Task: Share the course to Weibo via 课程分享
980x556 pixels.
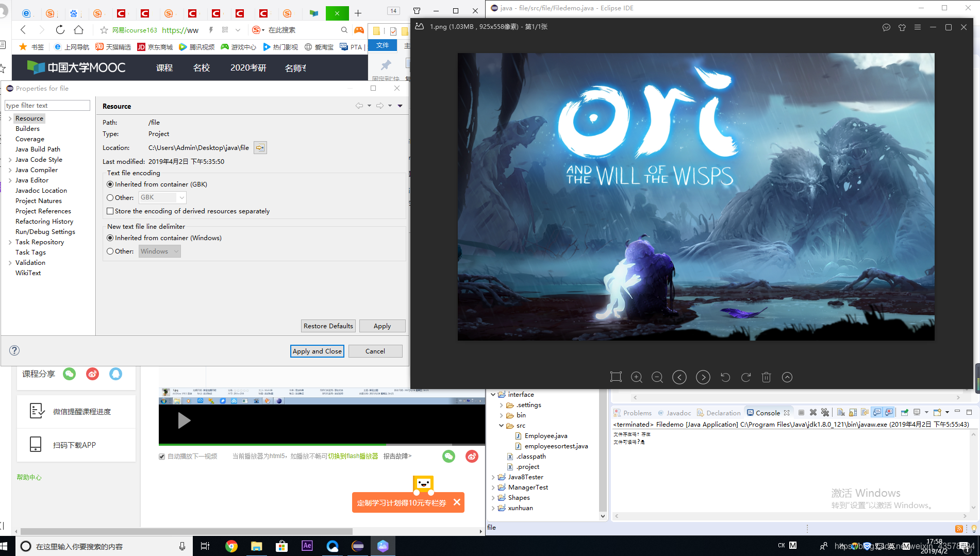Action: tap(93, 374)
